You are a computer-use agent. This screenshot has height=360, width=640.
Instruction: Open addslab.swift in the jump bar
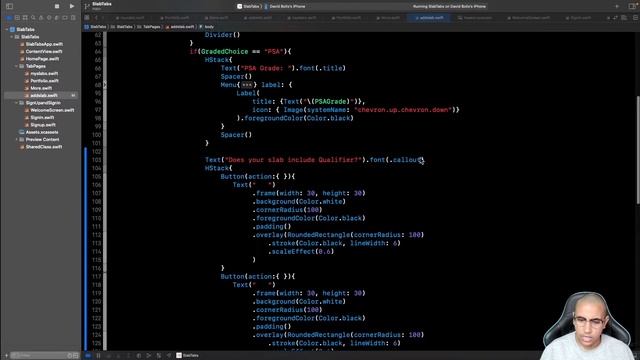click(180, 27)
